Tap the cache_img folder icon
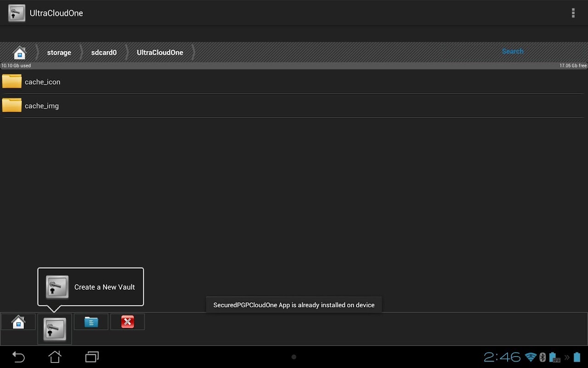This screenshot has height=368, width=588. click(x=12, y=105)
